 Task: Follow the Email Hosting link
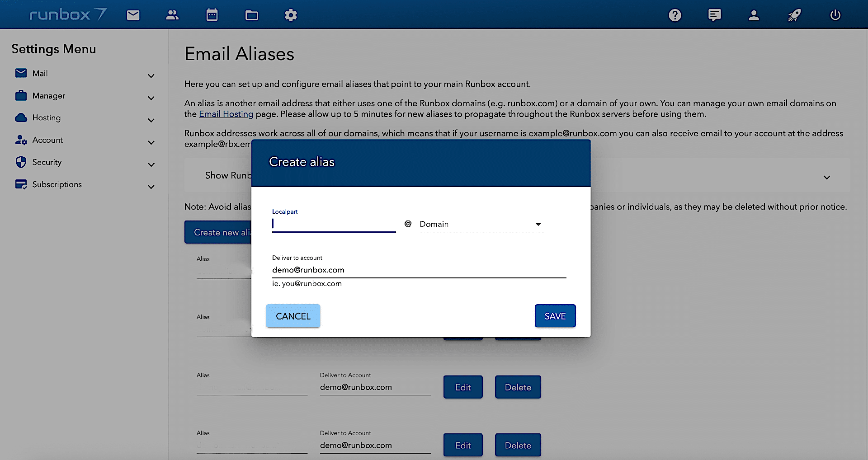tap(226, 114)
